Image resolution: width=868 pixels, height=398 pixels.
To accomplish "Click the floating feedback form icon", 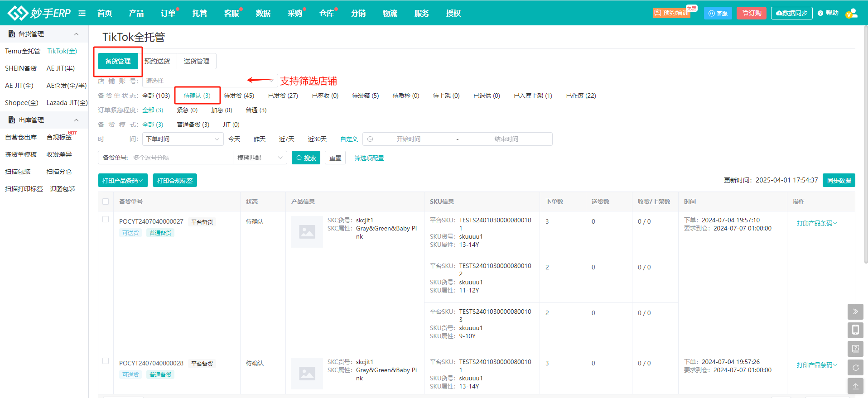I will (x=855, y=349).
